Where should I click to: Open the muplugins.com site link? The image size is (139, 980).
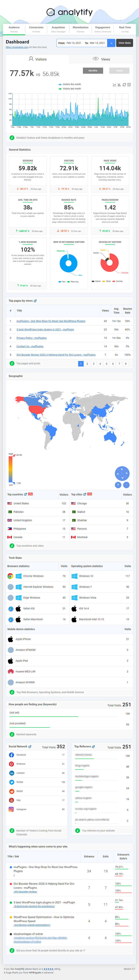[x=17, y=47]
